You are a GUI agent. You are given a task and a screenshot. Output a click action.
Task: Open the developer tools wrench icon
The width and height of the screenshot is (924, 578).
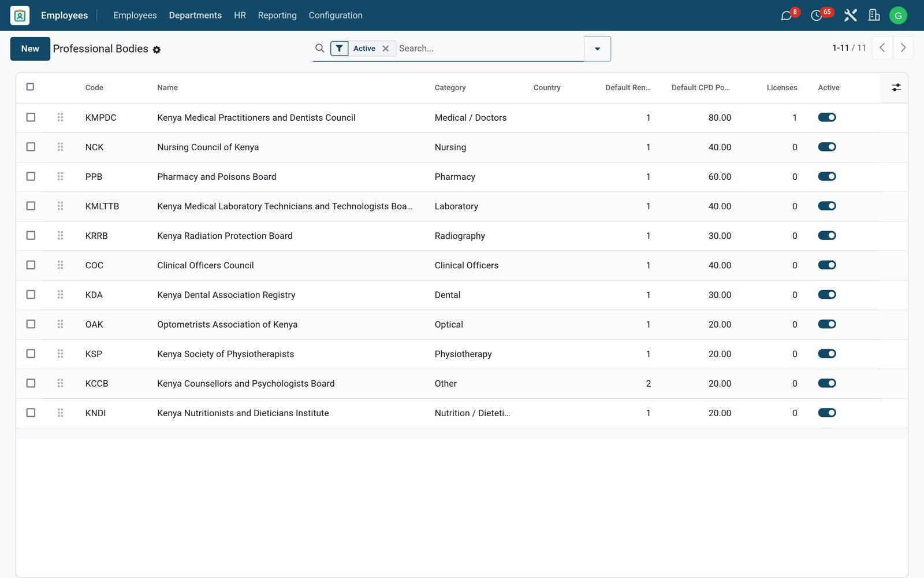coord(850,16)
